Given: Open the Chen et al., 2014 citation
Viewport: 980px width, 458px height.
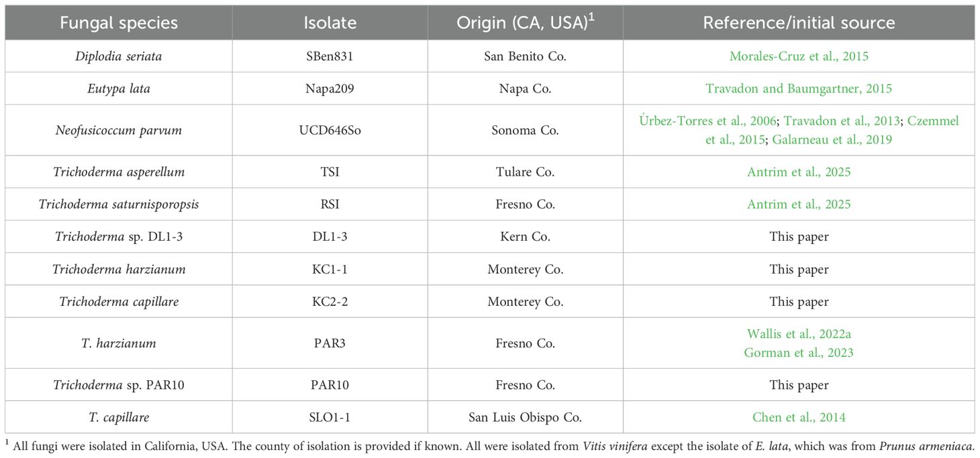Looking at the screenshot, I should 799,417.
